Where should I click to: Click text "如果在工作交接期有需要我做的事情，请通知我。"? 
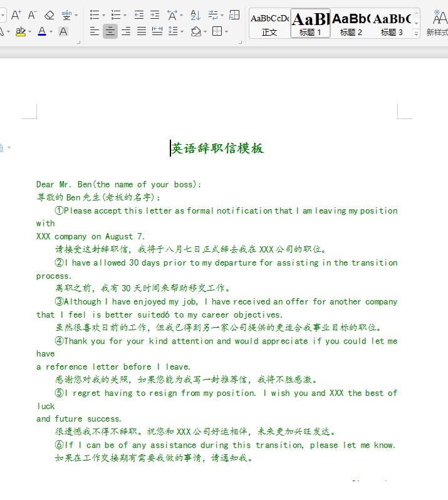pos(154,458)
